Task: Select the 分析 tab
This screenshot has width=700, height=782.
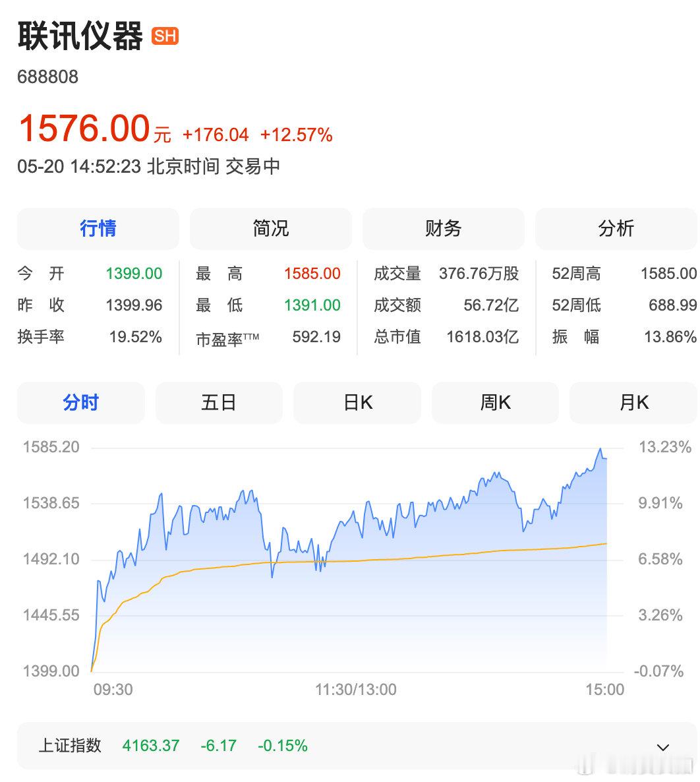Action: click(616, 228)
